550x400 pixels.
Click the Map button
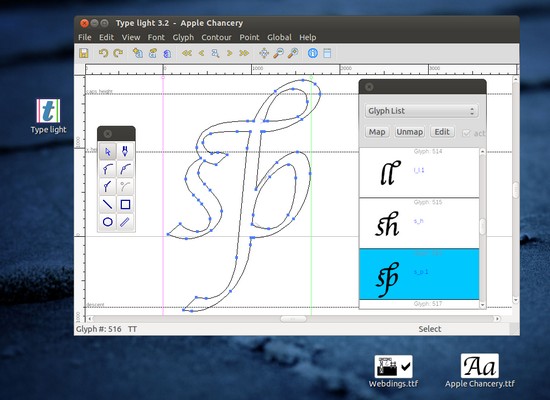click(x=377, y=132)
